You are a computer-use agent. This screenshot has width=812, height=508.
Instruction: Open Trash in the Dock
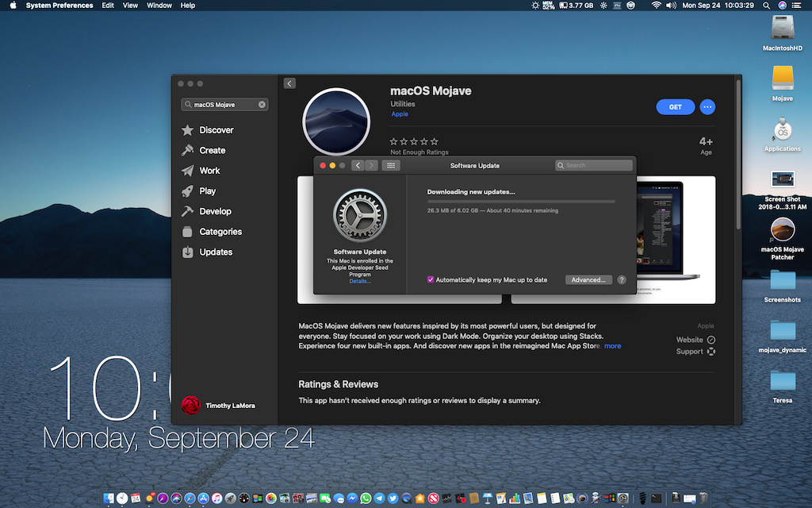coord(703,498)
